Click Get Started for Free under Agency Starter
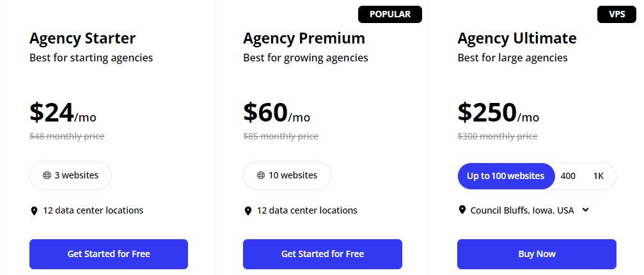Image resolution: width=644 pixels, height=275 pixels. tap(109, 254)
